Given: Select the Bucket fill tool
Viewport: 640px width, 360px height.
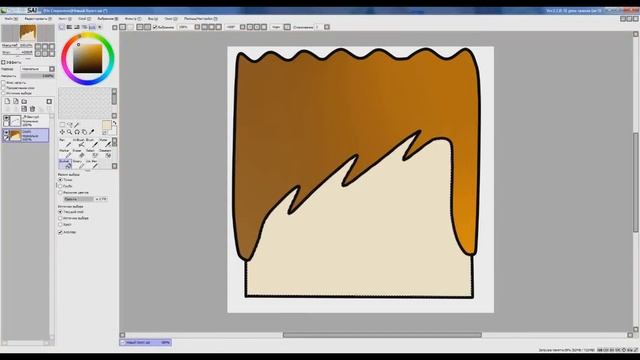Looking at the screenshot, I should [x=65, y=164].
